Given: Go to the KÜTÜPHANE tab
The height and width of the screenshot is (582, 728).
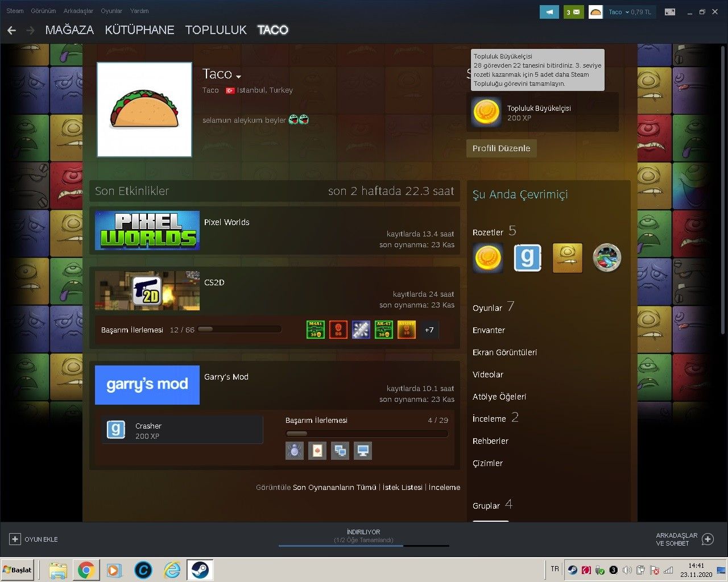Looking at the screenshot, I should pos(139,30).
